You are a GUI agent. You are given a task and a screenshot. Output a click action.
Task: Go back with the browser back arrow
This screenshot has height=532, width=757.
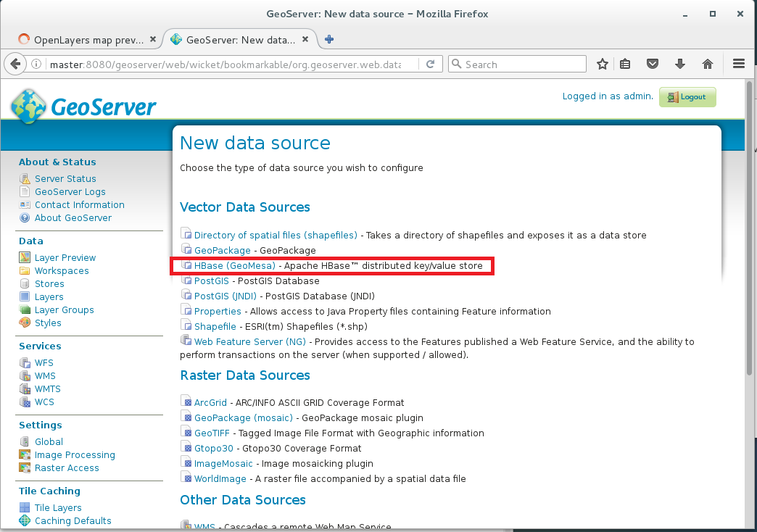click(x=15, y=65)
